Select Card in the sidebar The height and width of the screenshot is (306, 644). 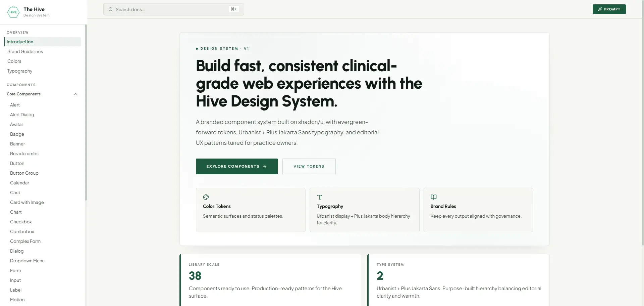(15, 192)
